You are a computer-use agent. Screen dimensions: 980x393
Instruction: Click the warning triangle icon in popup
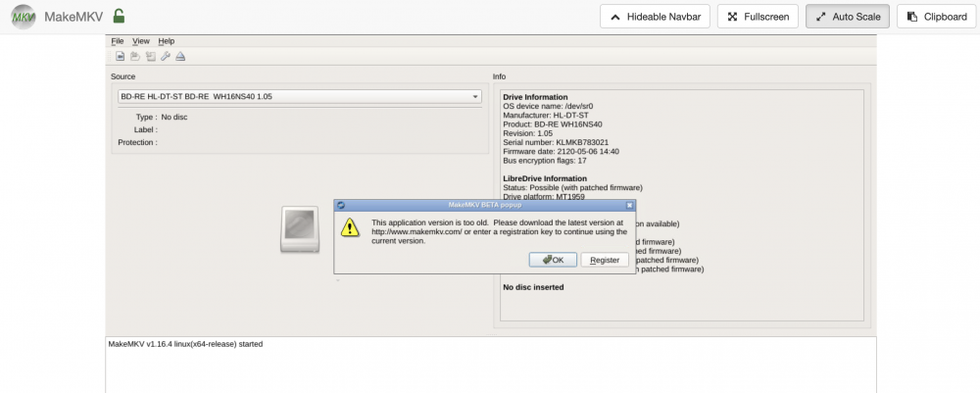350,227
